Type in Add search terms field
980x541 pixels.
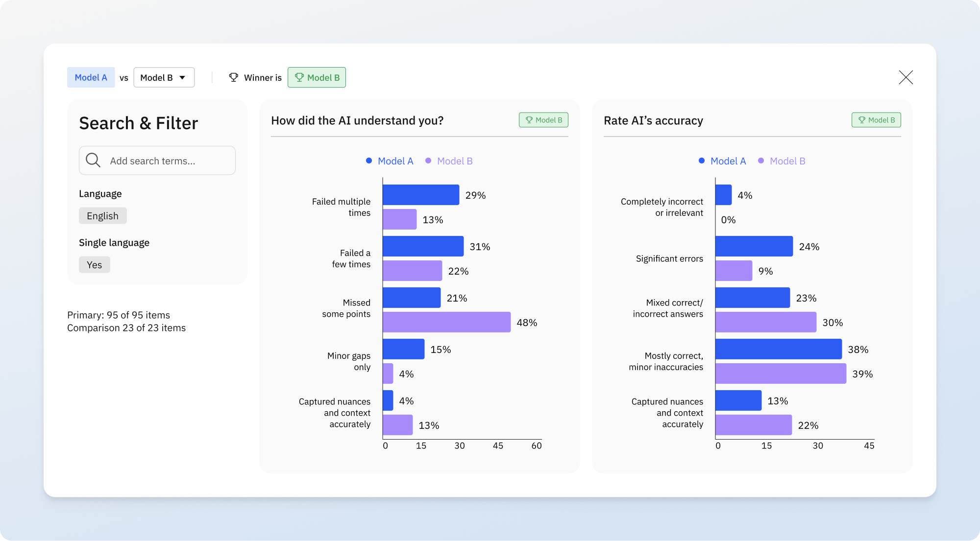tap(167, 161)
